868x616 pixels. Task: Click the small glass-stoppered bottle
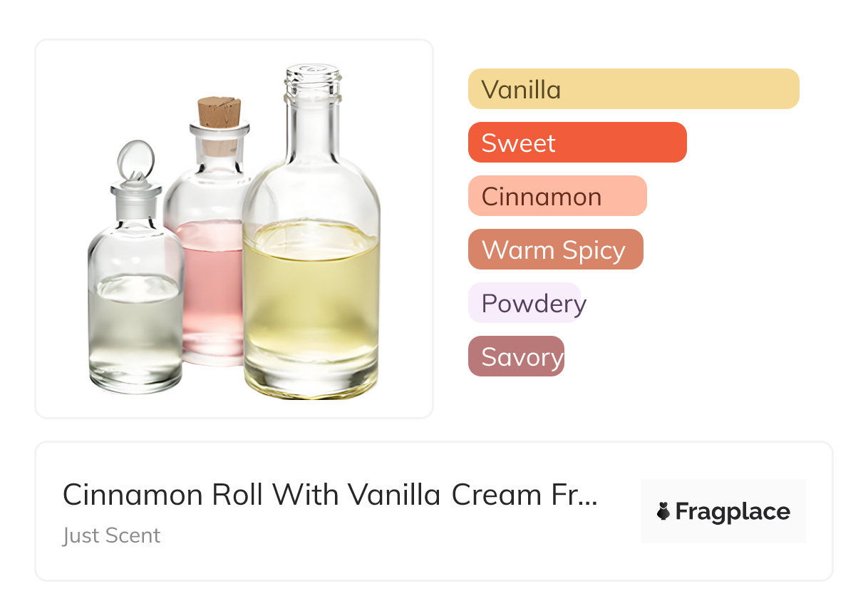pos(135,267)
